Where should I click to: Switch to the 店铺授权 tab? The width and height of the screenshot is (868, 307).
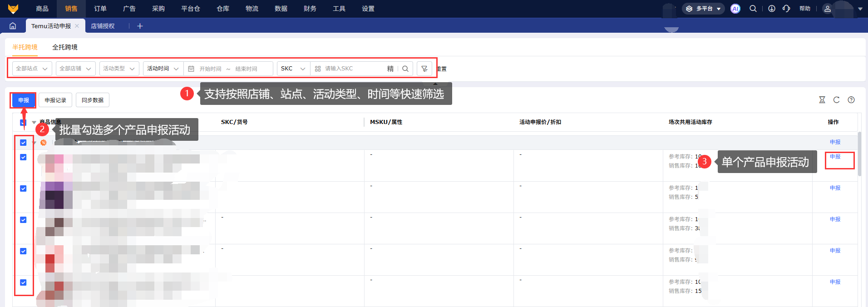[103, 26]
